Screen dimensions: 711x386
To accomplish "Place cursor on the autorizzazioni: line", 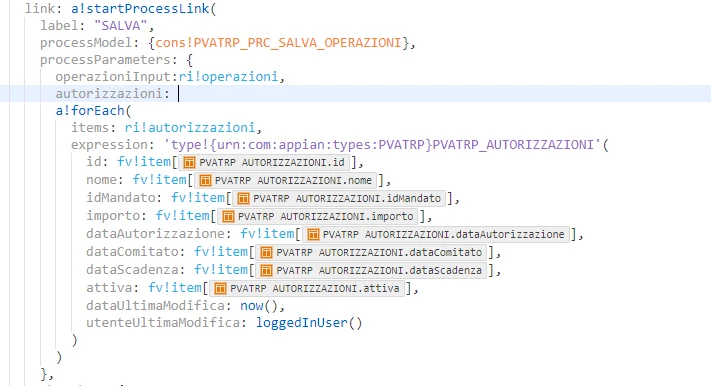I will [356, 93].
